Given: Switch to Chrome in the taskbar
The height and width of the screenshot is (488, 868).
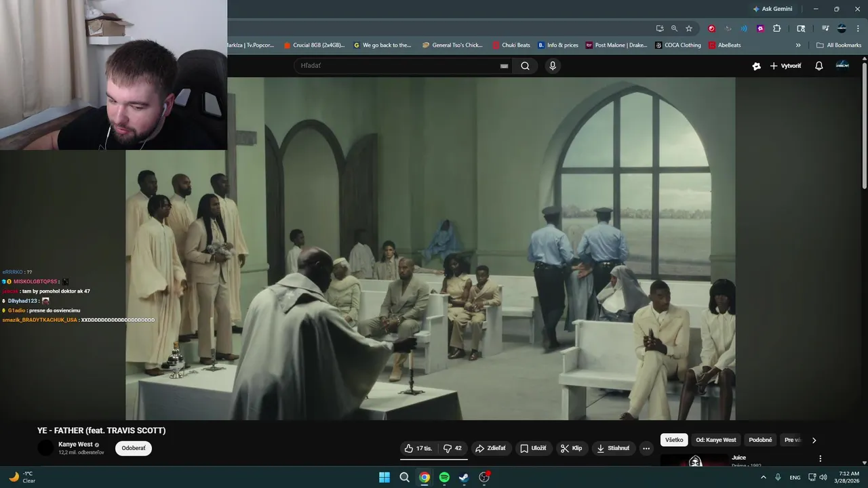Looking at the screenshot, I should [425, 477].
